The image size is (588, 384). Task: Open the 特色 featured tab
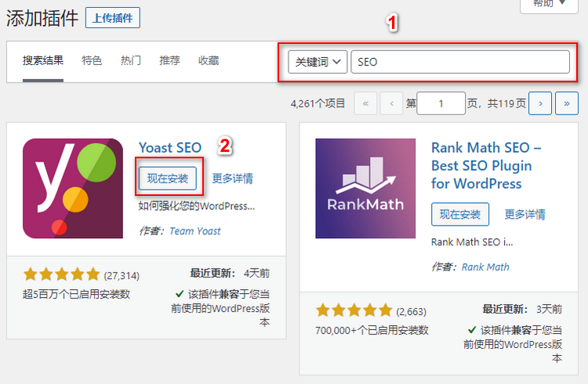(92, 60)
